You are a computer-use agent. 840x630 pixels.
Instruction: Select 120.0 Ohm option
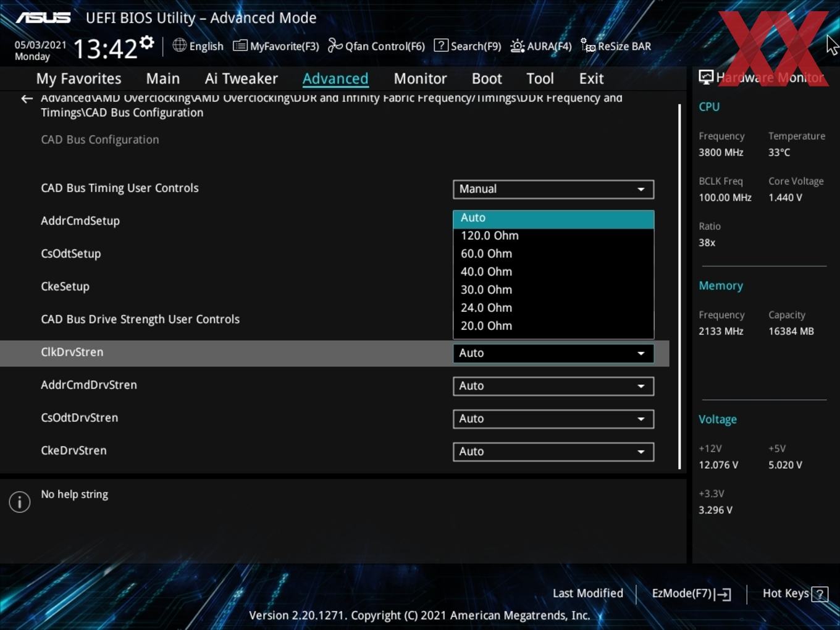[x=553, y=236]
